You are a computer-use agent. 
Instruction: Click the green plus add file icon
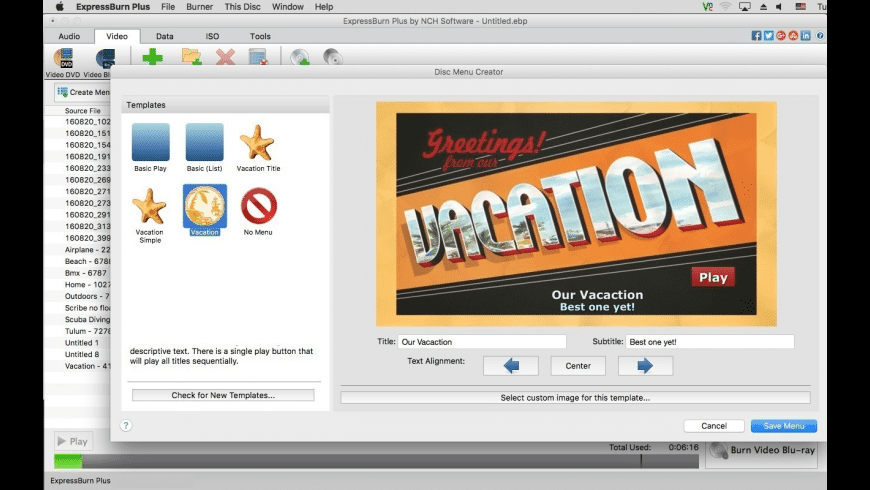point(152,57)
